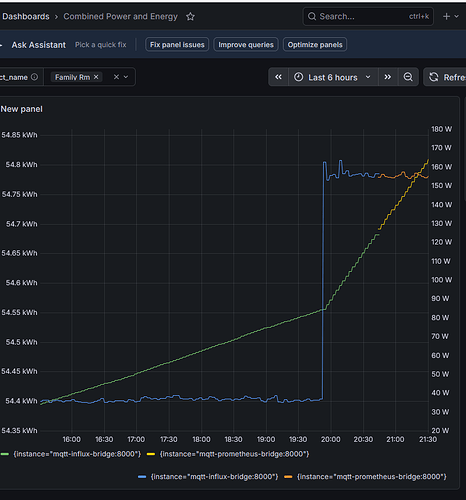Viewport: 466px width, 500px height.
Task: Expand the add-new chevron menu
Action: 457,16
